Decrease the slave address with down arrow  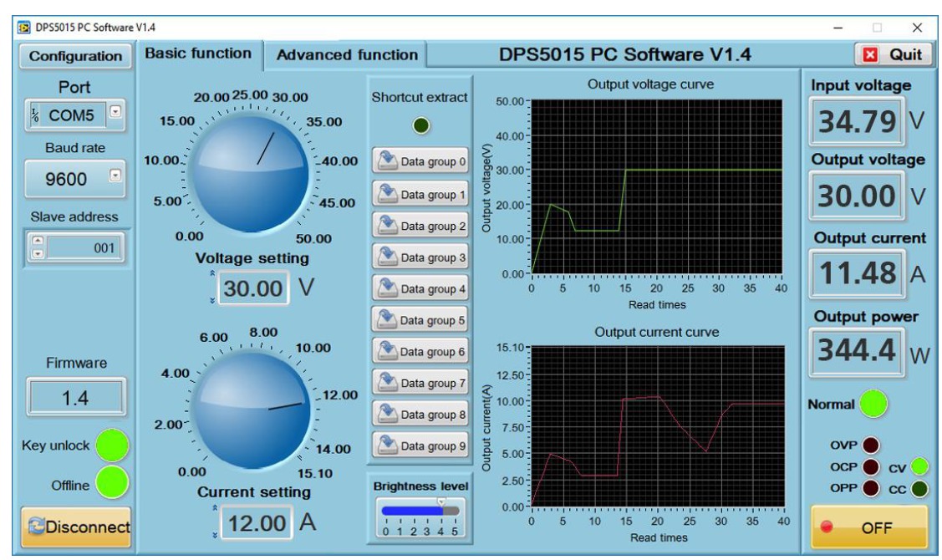tap(38, 253)
